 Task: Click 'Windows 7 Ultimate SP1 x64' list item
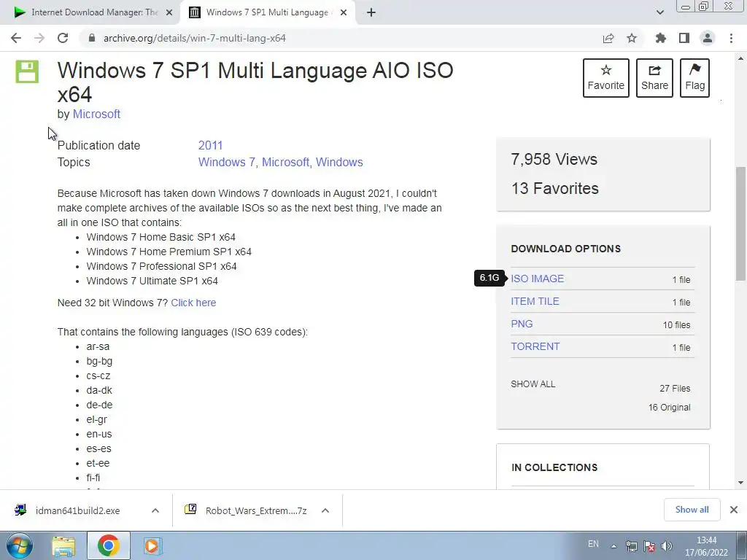[152, 281]
